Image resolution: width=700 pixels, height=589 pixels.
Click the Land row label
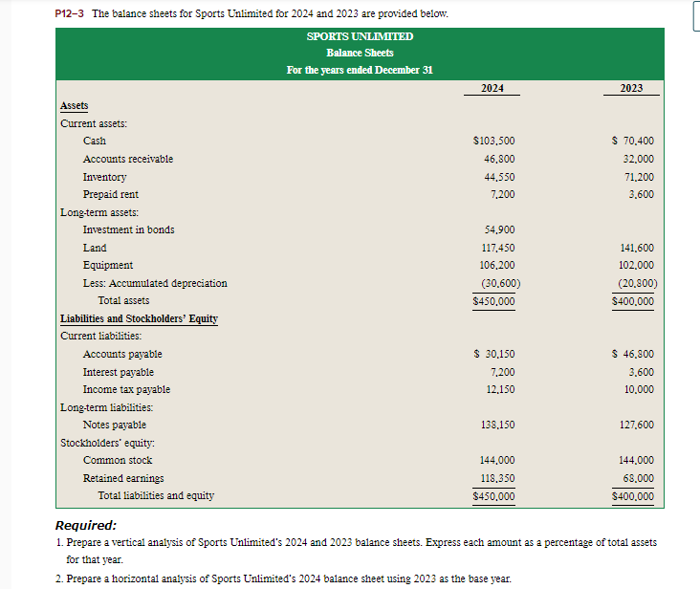pos(95,248)
